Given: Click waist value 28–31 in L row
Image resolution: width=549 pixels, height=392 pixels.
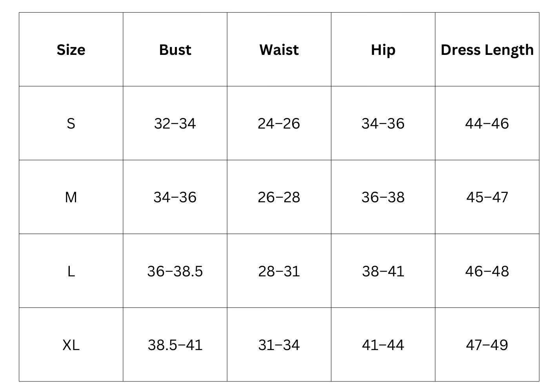Looking at the screenshot, I should coord(279,271).
